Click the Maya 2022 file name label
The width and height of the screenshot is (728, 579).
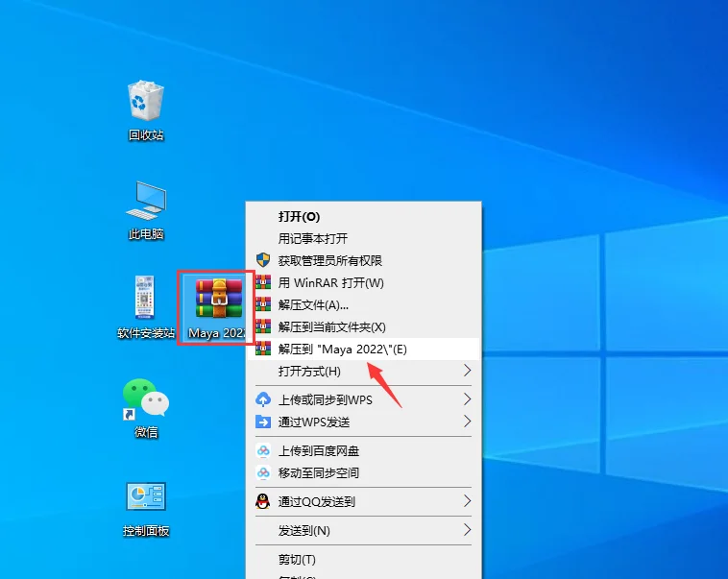(217, 333)
